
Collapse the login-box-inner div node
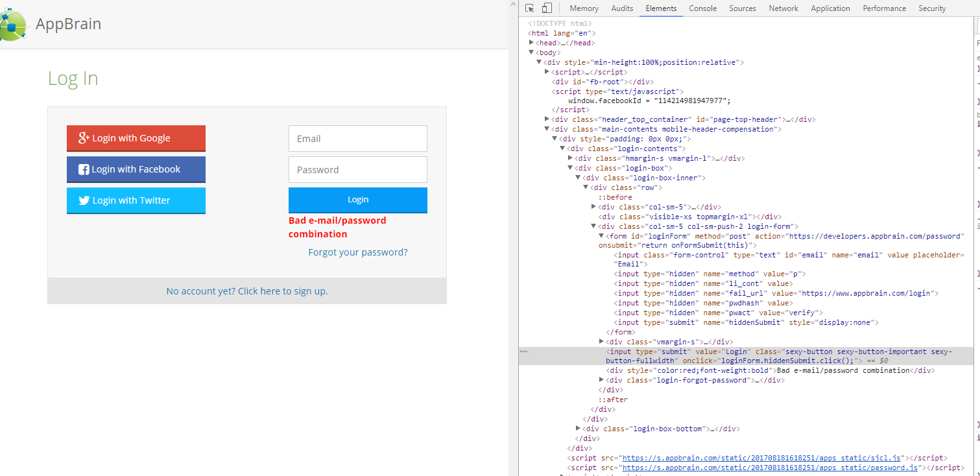[579, 178]
